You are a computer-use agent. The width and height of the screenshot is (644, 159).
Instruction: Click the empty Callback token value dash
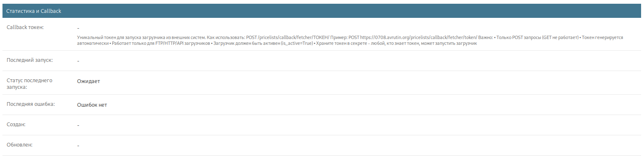[78, 28]
